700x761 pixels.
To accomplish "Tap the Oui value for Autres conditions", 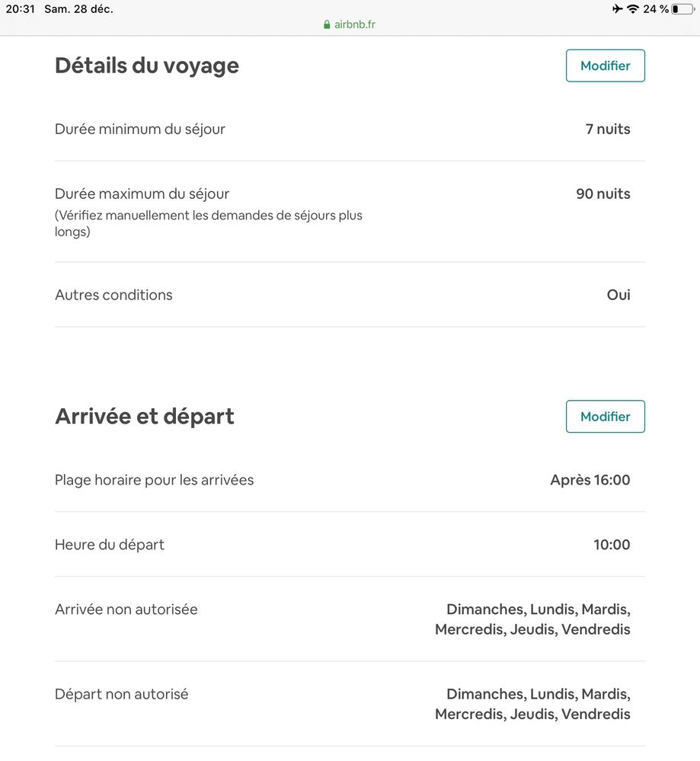I will pos(618,295).
